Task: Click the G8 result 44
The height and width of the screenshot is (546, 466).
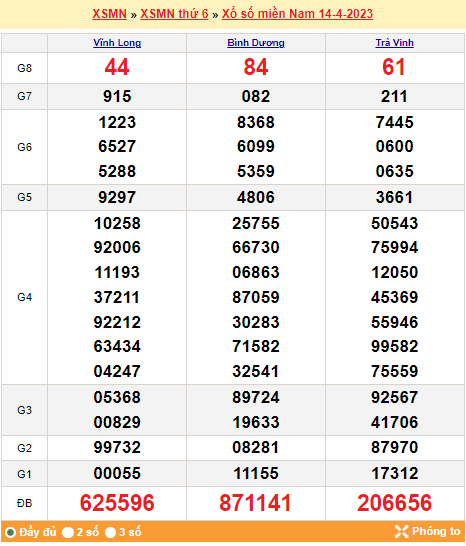Action: [117, 67]
